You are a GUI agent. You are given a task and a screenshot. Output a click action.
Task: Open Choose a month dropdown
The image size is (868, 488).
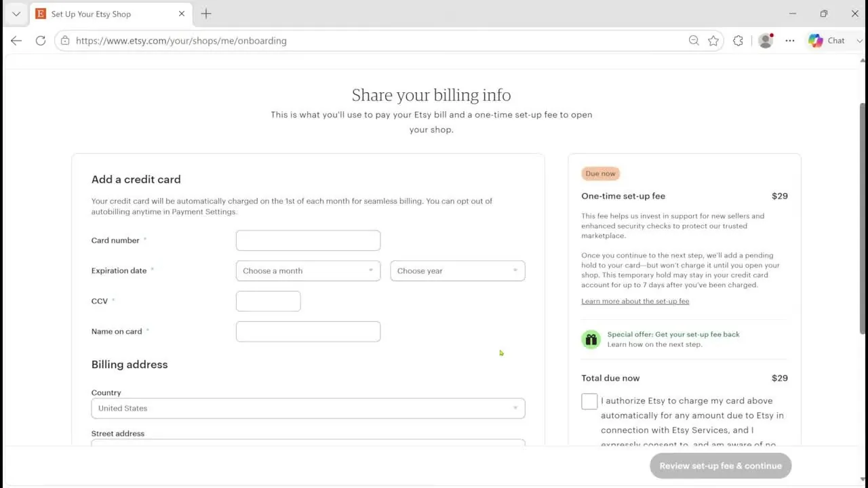pyautogui.click(x=308, y=271)
